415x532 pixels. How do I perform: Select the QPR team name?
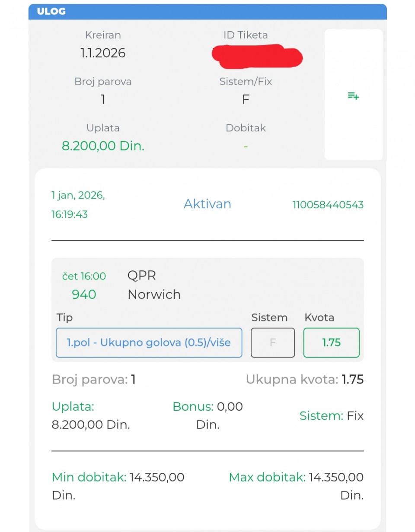[141, 275]
